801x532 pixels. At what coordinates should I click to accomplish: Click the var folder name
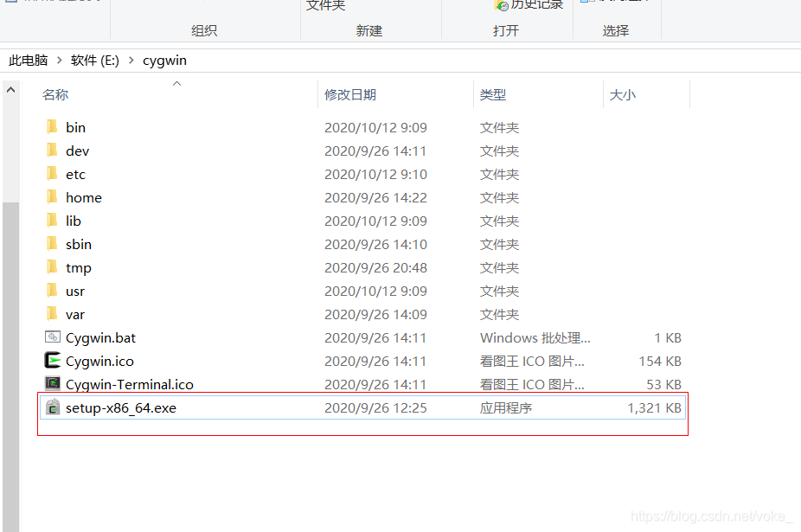(75, 315)
